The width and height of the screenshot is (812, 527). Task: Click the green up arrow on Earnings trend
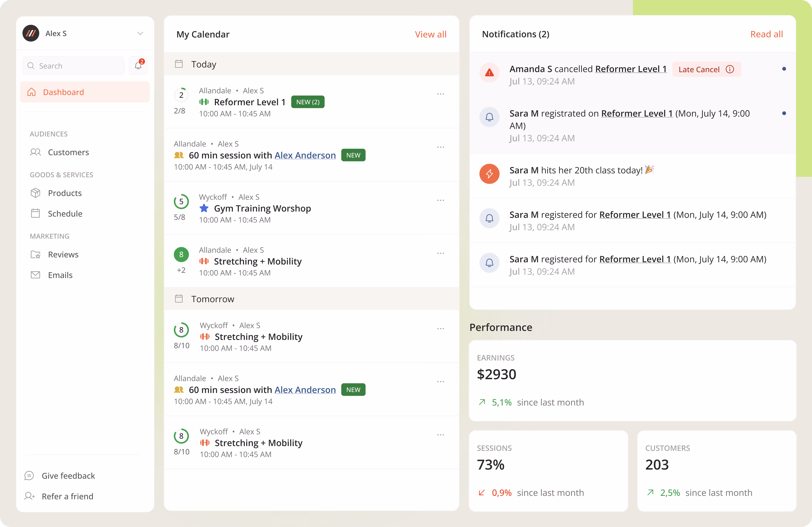pos(482,402)
